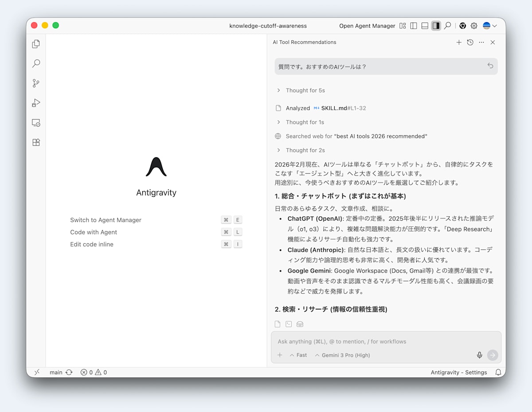This screenshot has width=532, height=412.
Task: Open the Fast mode dropdown
Action: [298, 355]
